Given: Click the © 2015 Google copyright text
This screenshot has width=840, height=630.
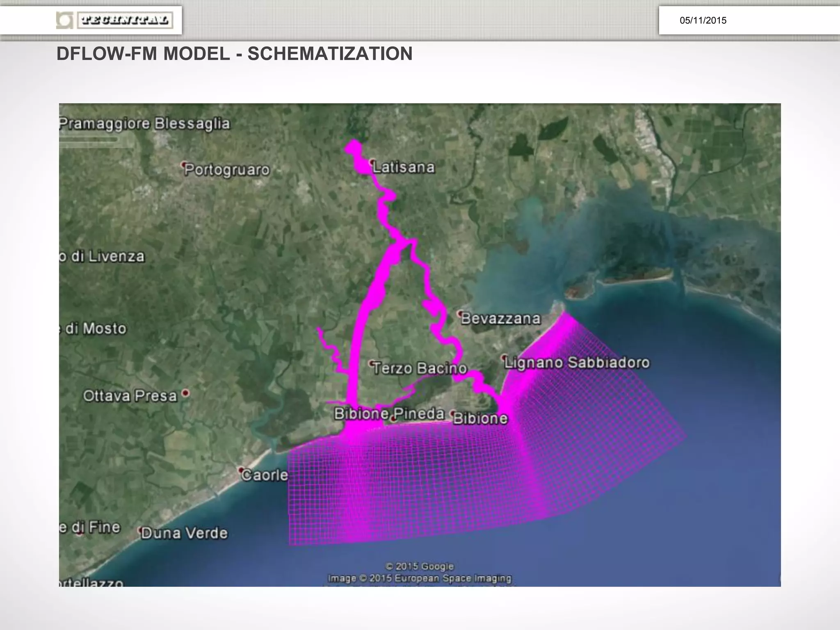Looking at the screenshot, I should pyautogui.click(x=420, y=566).
